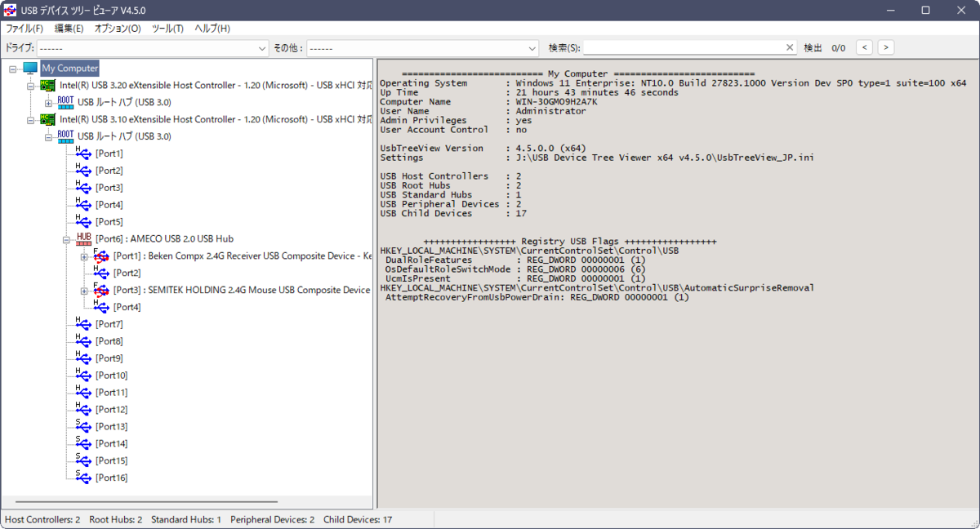980x529 pixels.
Task: Click the Operating System line in details
Action: pyautogui.click(x=673, y=83)
